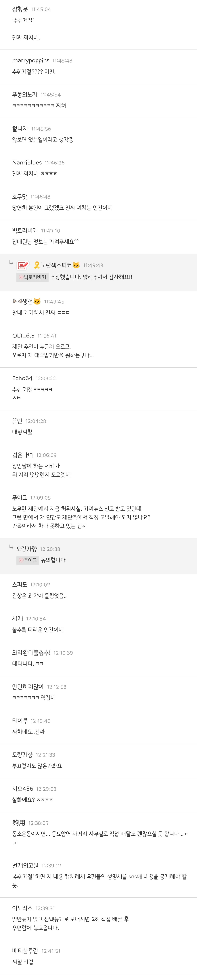Click the cat emoji next to 생선

(37, 301)
